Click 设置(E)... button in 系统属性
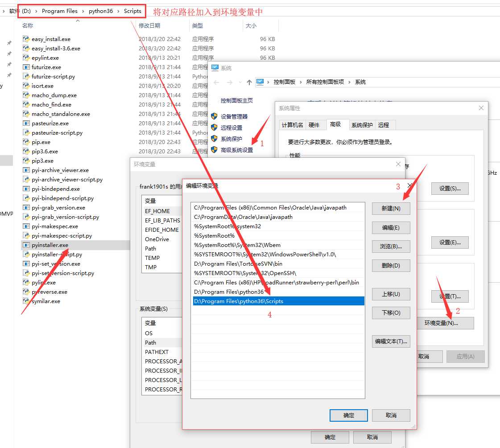This screenshot has height=448, width=500. pos(450,242)
